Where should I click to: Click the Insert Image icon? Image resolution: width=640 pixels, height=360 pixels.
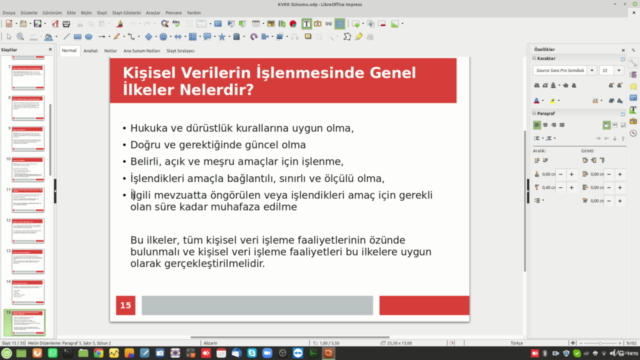tap(271, 24)
